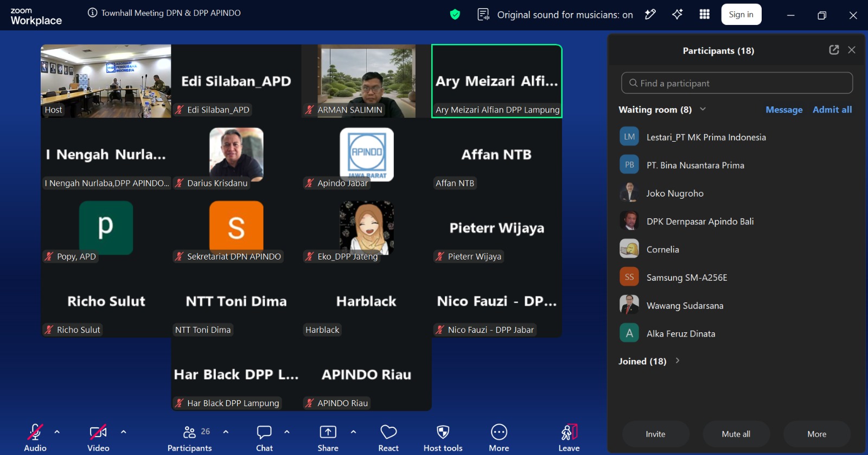
Task: Select Cornelia in the waiting room list
Action: (737, 249)
